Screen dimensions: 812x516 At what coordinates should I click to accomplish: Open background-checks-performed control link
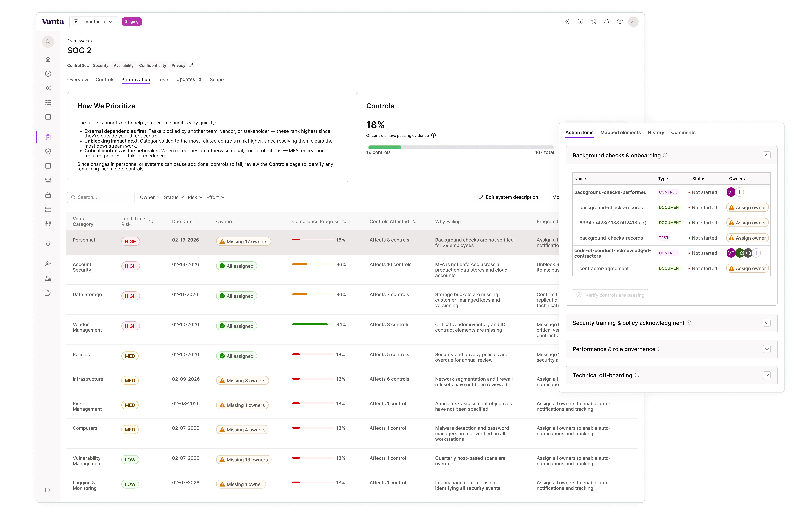pyautogui.click(x=610, y=192)
